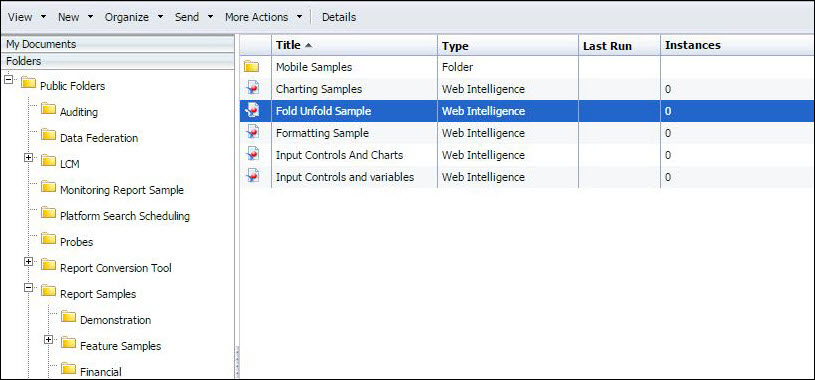Select Input Controls And Charts title
Viewport: 815px width, 380px height.
click(x=339, y=154)
